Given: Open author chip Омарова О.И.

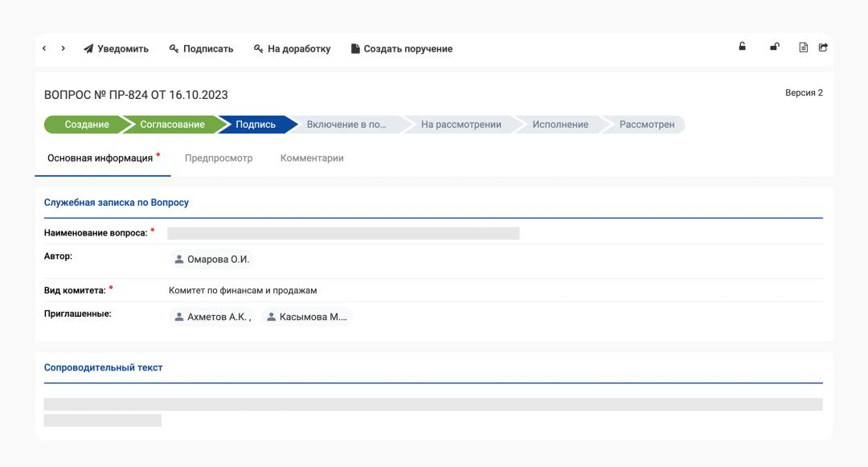Looking at the screenshot, I should pyautogui.click(x=213, y=260).
